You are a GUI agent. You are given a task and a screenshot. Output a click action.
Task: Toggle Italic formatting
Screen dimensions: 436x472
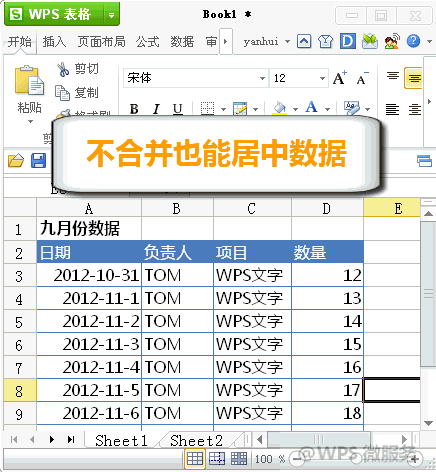[x=156, y=109]
